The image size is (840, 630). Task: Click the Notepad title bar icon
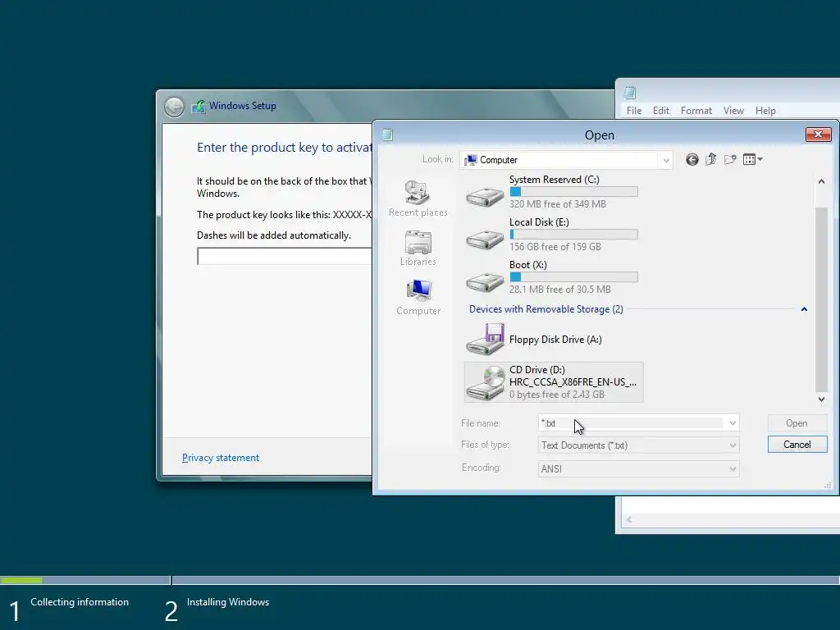630,93
